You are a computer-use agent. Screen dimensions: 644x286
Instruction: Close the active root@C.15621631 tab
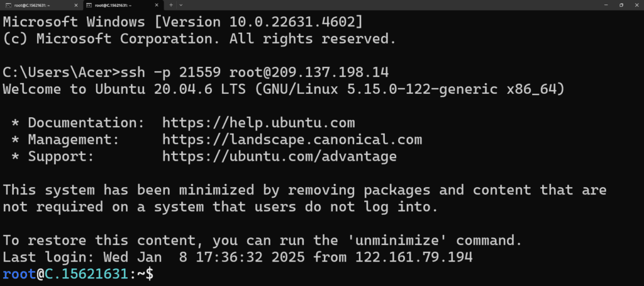[x=157, y=5]
